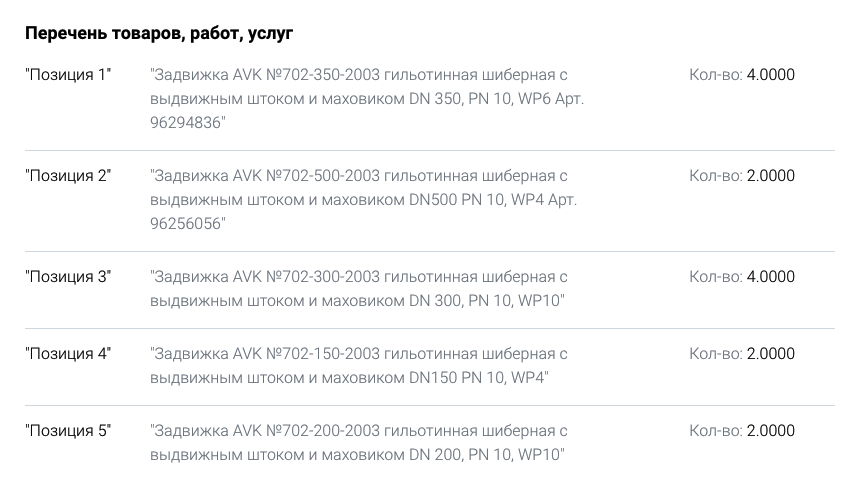Click quantity 4.0000 for Позиция 1

coord(770,75)
